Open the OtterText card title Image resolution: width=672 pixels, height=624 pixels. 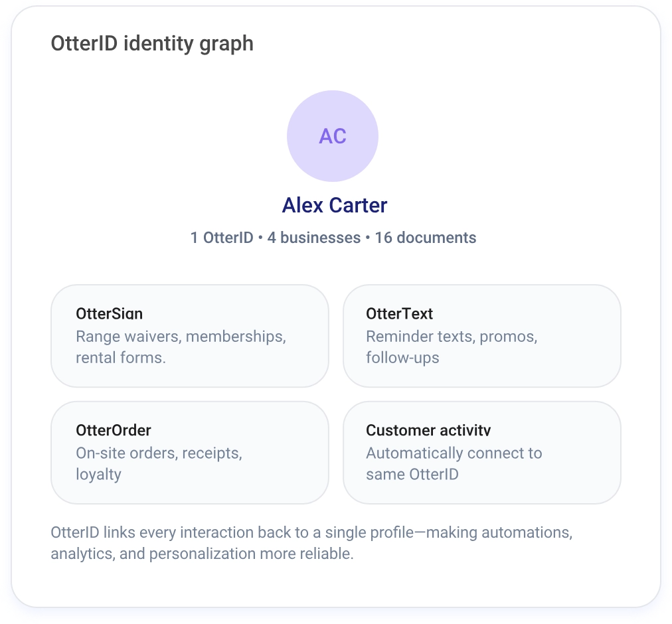click(399, 314)
